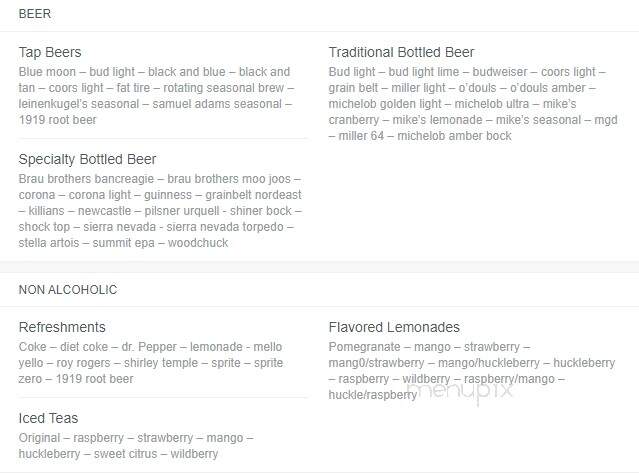Viewport: 639px width, 473px height.
Task: Click the Refreshments heading
Action: tap(62, 327)
